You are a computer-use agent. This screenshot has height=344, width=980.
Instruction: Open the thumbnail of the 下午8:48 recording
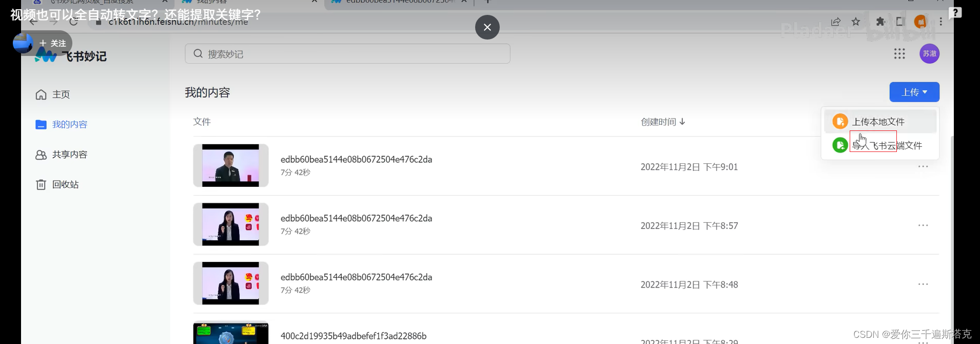(230, 283)
